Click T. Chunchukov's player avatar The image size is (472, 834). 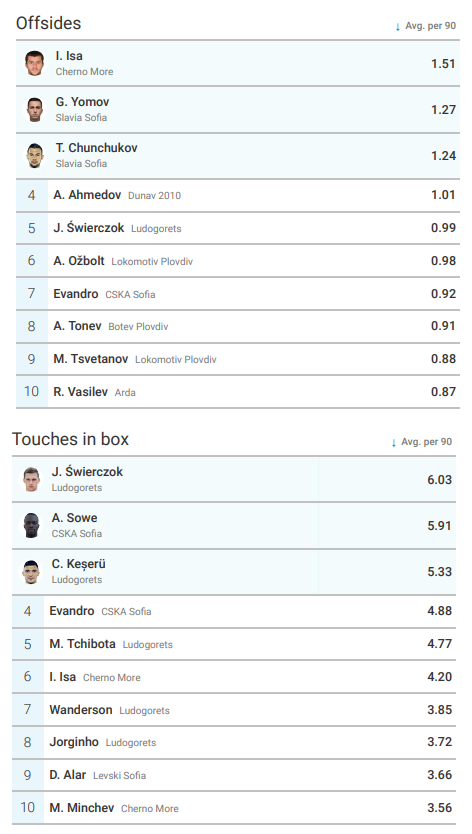click(x=35, y=156)
